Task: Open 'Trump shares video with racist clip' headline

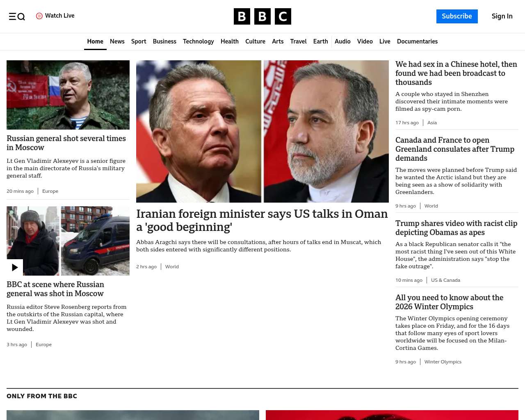Action: click(x=456, y=228)
